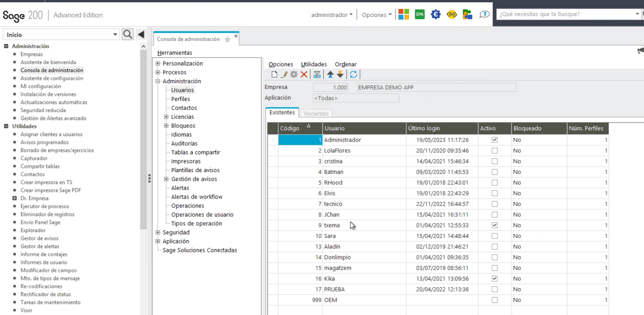
Task: Open help speech bubble with question mark
Action: click(484, 14)
